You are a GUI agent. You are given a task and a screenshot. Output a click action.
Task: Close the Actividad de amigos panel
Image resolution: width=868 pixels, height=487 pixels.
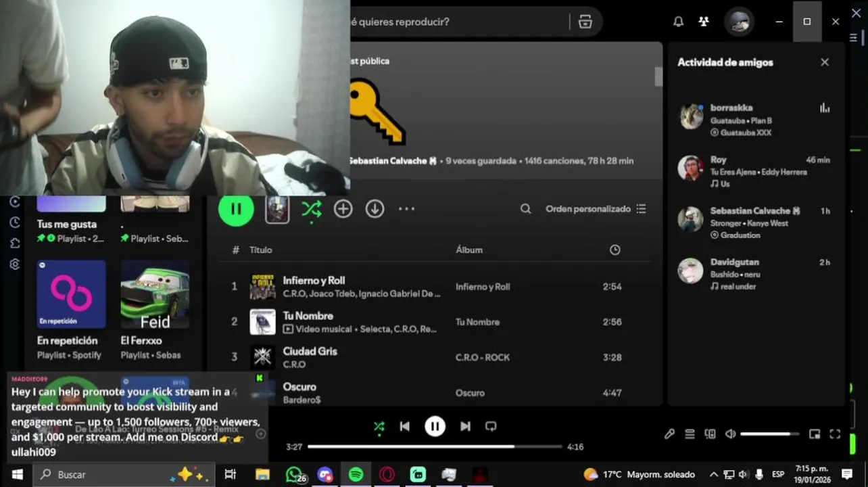pyautogui.click(x=825, y=62)
